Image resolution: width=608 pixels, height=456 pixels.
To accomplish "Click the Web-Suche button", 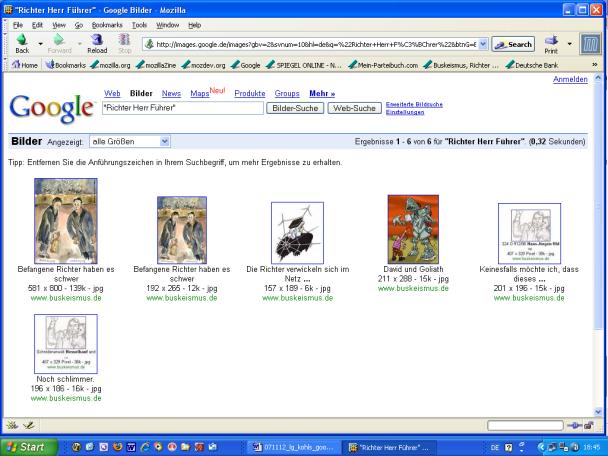I will point(354,108).
